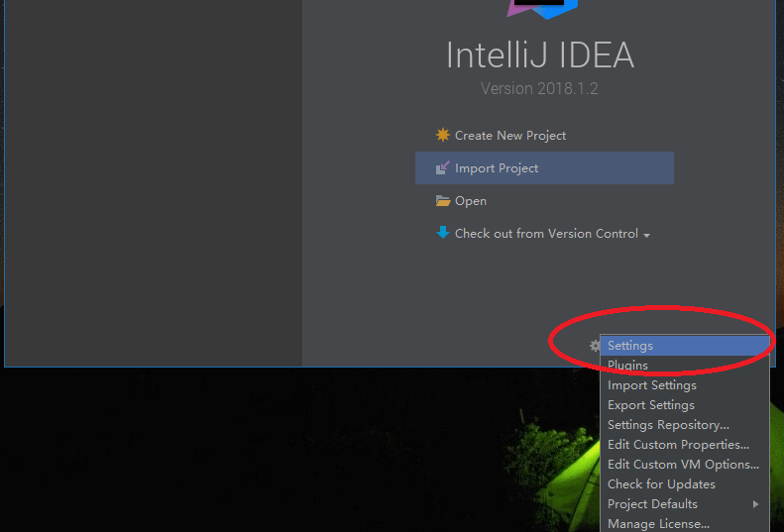Select Import Project on the welcome screen

pos(544,168)
